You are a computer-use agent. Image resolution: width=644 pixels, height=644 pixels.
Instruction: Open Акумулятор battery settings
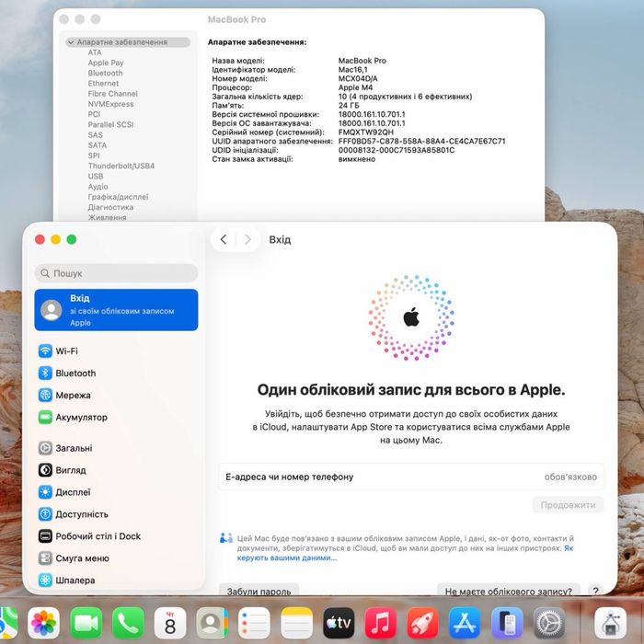pyautogui.click(x=116, y=418)
